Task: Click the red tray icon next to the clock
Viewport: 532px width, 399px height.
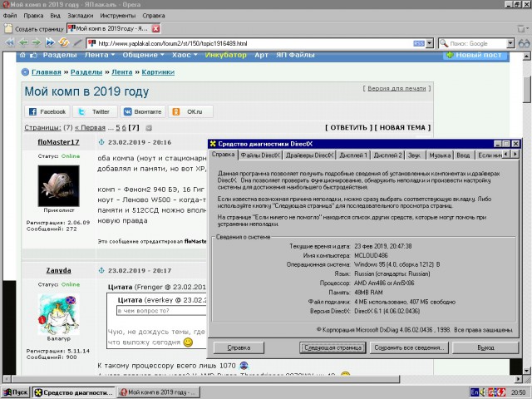Action: pos(500,392)
